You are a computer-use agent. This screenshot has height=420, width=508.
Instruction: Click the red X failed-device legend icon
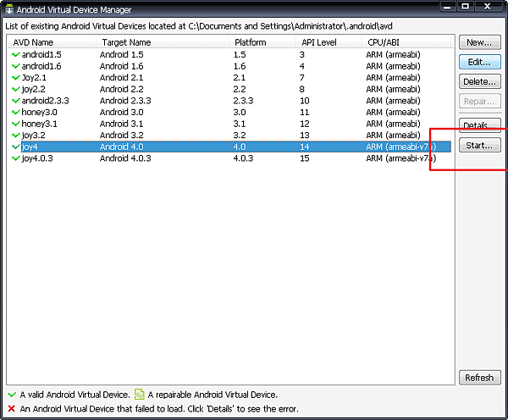[x=11, y=409]
